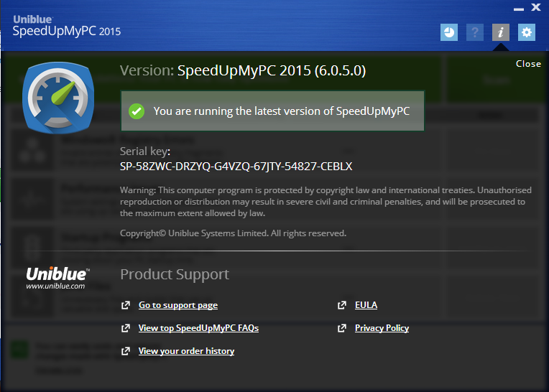The width and height of the screenshot is (549, 392).
Task: Click external-link icon beside Go to support page
Action: 125,305
